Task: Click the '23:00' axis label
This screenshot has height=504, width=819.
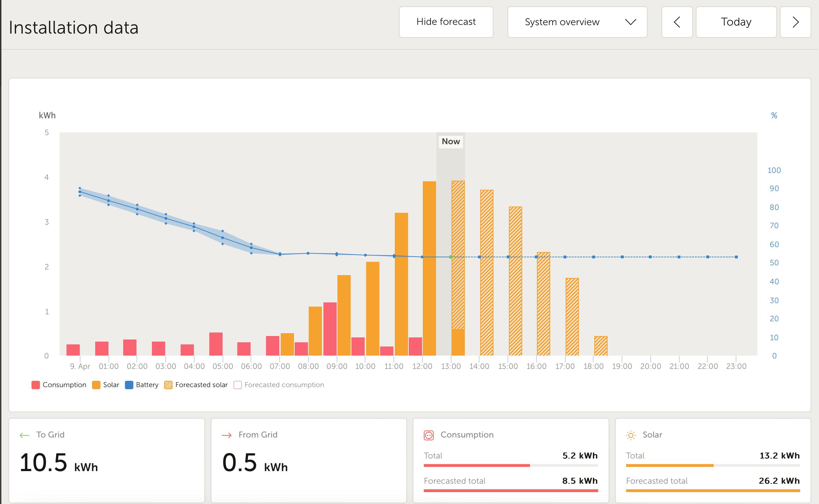Action: point(736,366)
